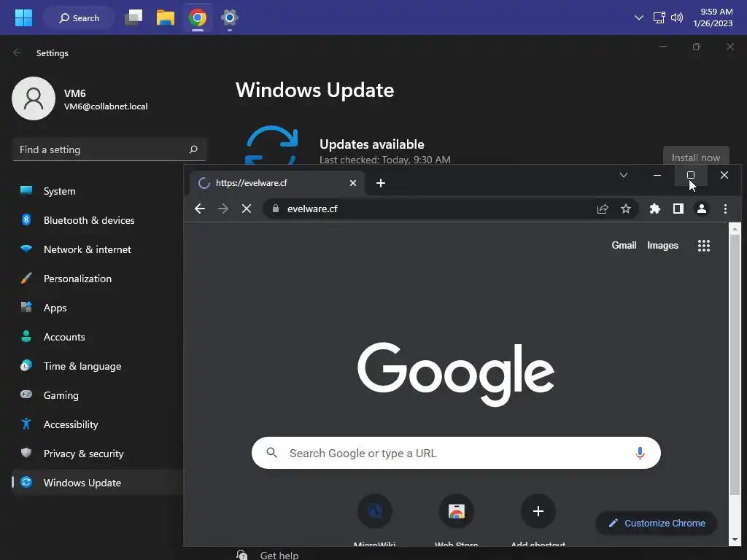This screenshot has height=560, width=747.
Task: Open Accounts settings
Action: 98,337
